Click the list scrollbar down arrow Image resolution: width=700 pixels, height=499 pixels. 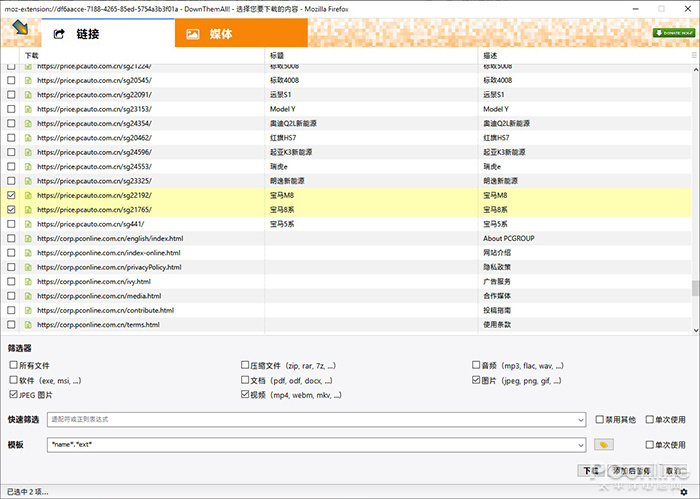coord(696,330)
